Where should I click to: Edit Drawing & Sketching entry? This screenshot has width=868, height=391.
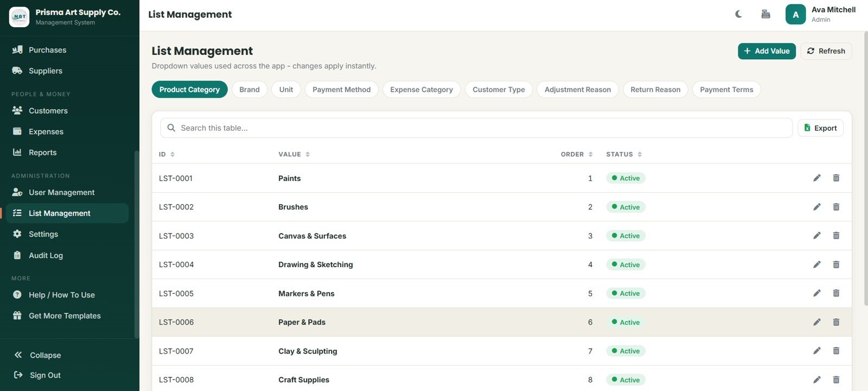[816, 264]
